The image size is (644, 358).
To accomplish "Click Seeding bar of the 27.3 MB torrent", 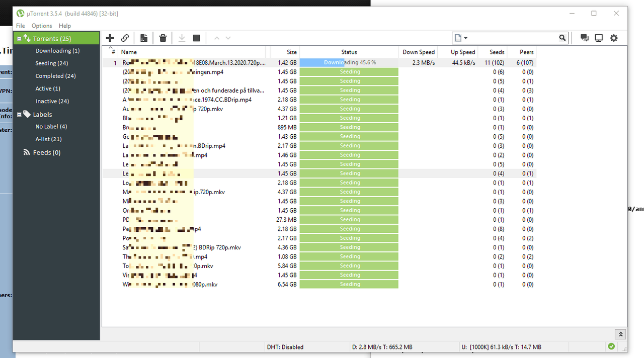I will [349, 220].
